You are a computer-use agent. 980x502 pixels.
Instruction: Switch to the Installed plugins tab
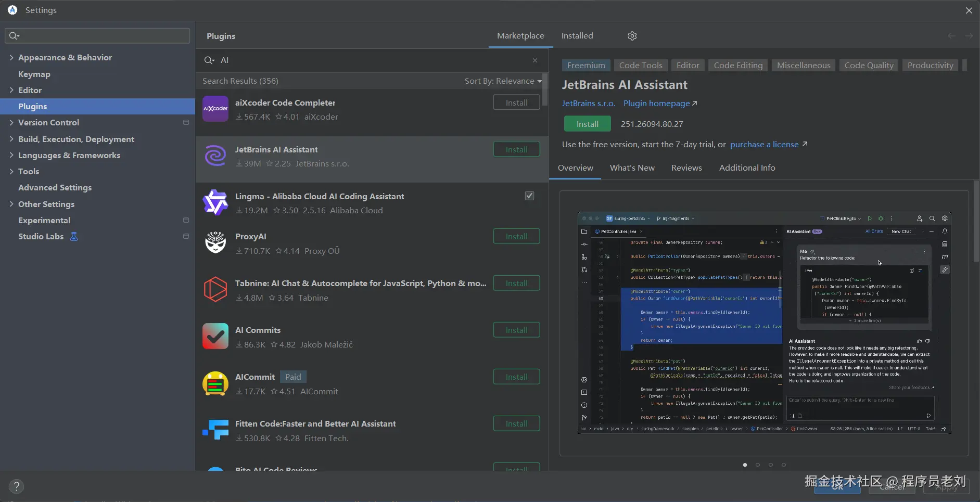coord(577,36)
